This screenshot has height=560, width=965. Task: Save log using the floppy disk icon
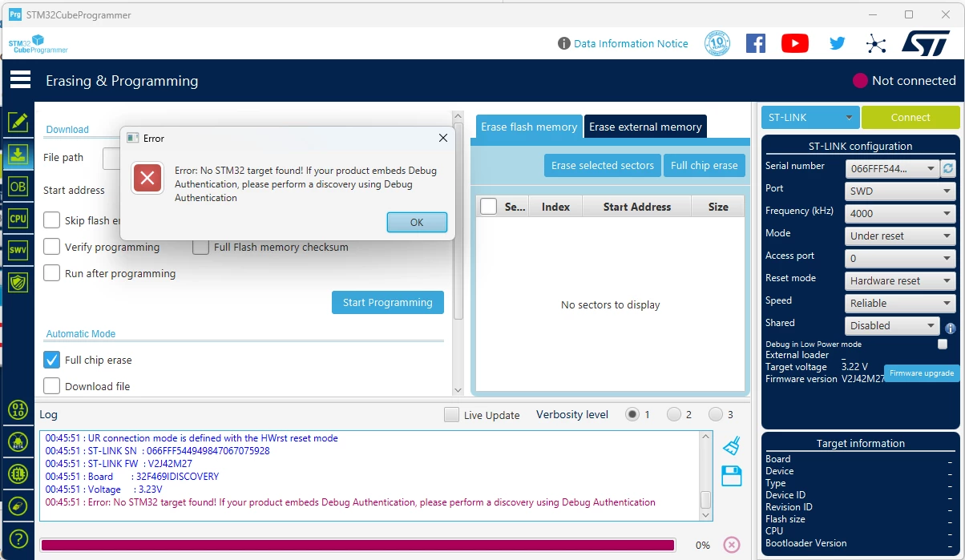point(731,476)
